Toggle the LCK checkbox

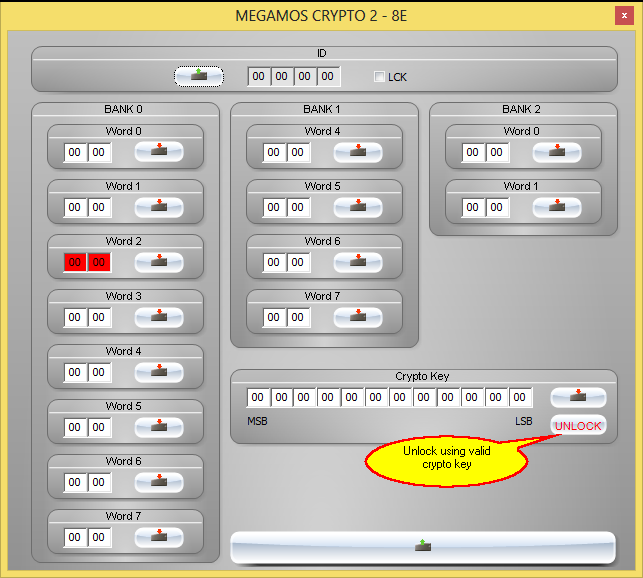pyautogui.click(x=379, y=77)
